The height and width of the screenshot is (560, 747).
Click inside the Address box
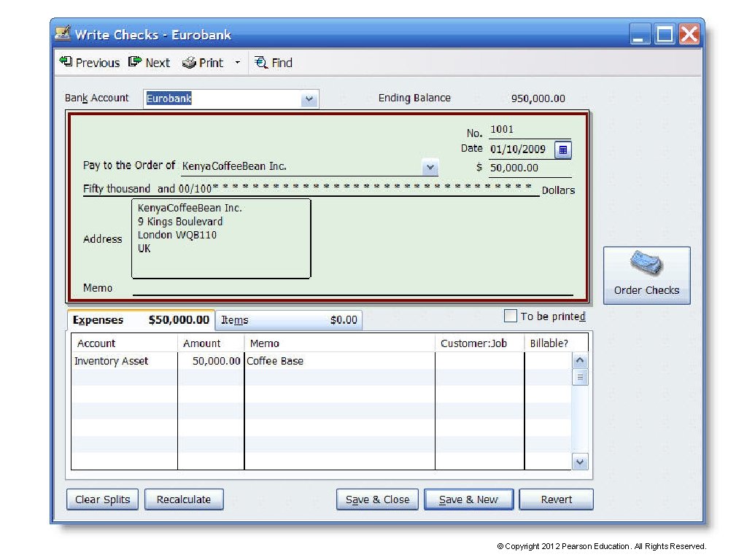click(x=221, y=238)
